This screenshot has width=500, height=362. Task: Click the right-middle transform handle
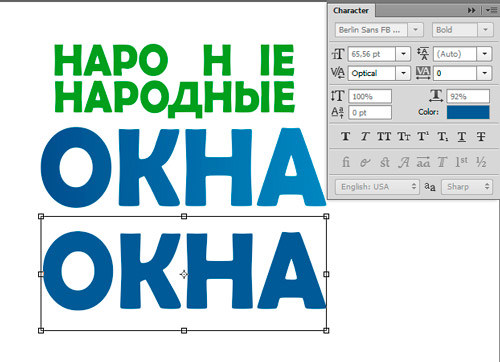point(326,274)
